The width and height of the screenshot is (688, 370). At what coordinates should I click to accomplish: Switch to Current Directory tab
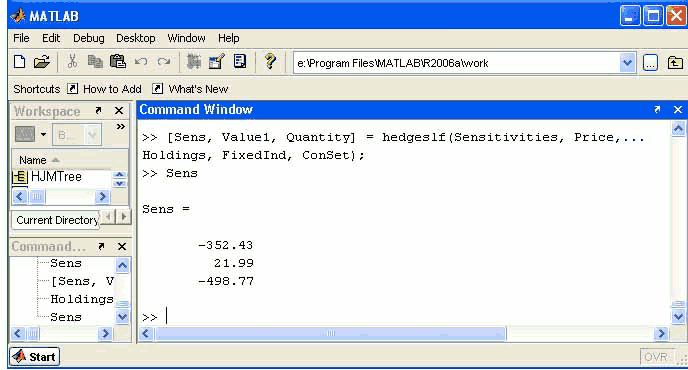click(57, 220)
